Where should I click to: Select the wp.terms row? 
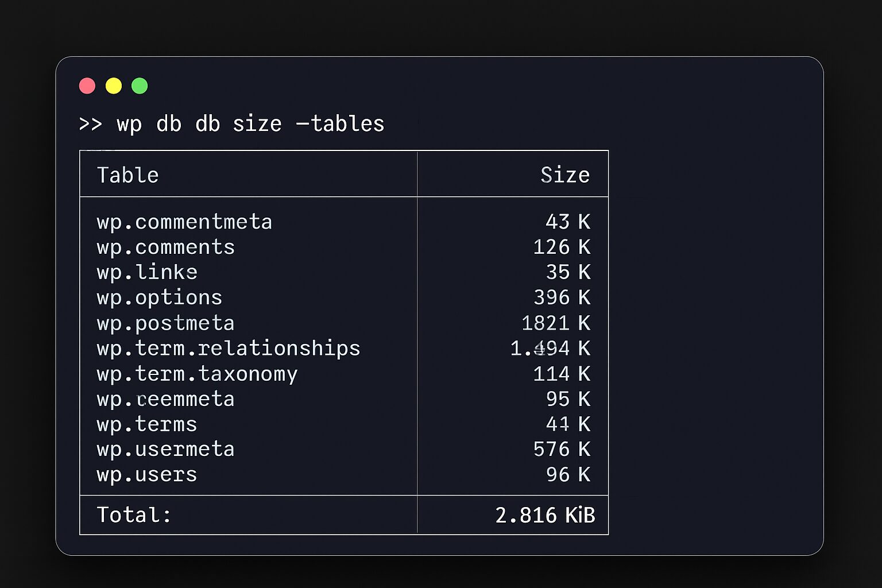coord(146,424)
